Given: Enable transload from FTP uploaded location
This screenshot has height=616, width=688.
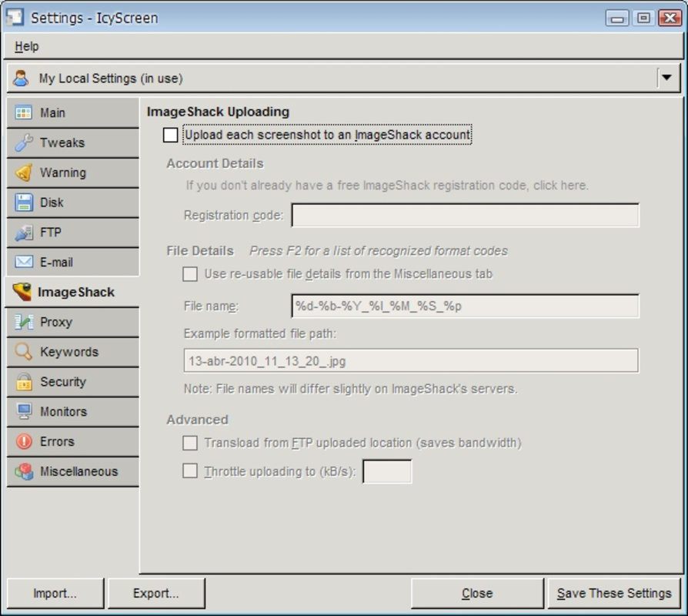Looking at the screenshot, I should pyautogui.click(x=189, y=443).
